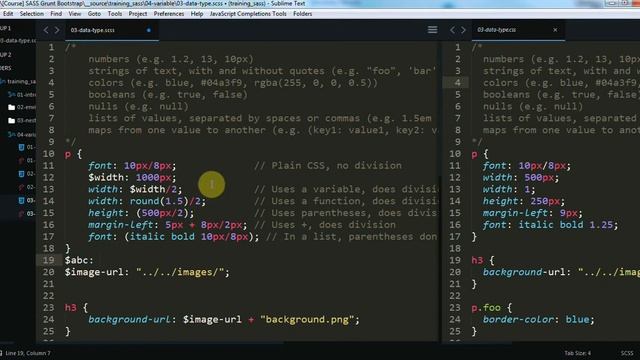This screenshot has width=640, height=360.
Task: Click unsaved dot on 03-data-type.scss tab
Action: (149, 30)
